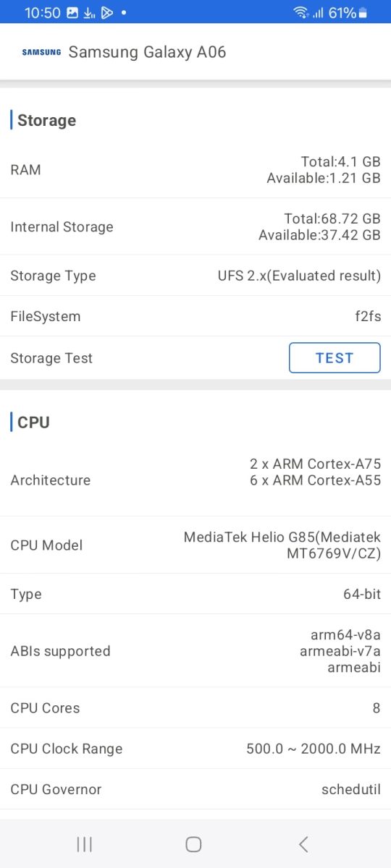Tap the Internal Storage row
Screen dimensions: 391x868
195,226
